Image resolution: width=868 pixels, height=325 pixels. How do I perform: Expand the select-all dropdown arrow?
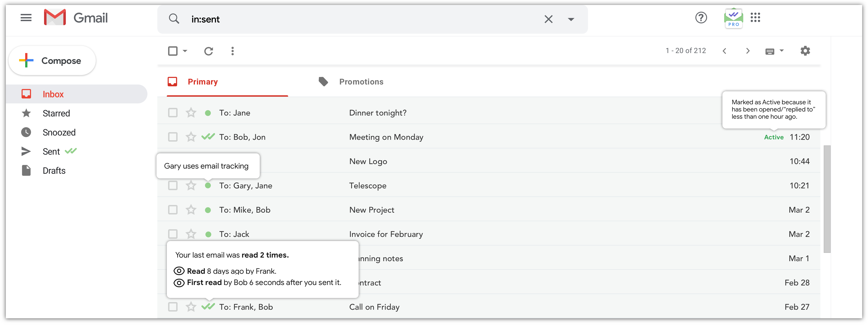(185, 51)
